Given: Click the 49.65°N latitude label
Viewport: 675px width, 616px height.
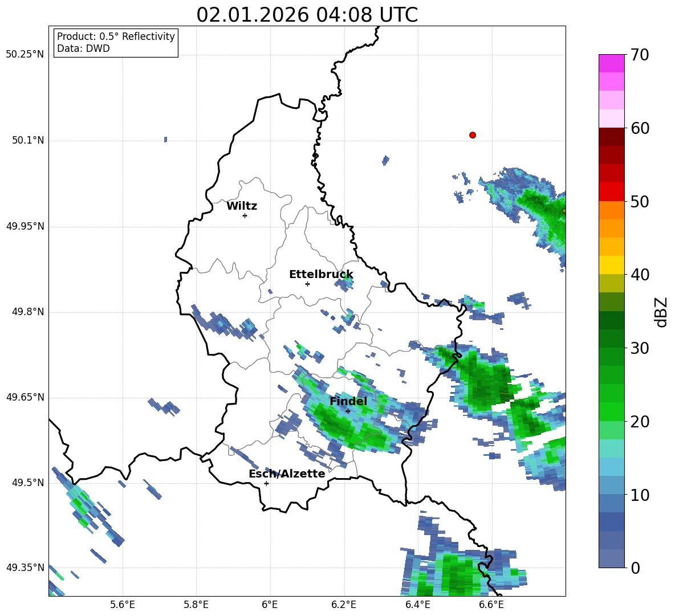Looking at the screenshot, I should pos(25,397).
